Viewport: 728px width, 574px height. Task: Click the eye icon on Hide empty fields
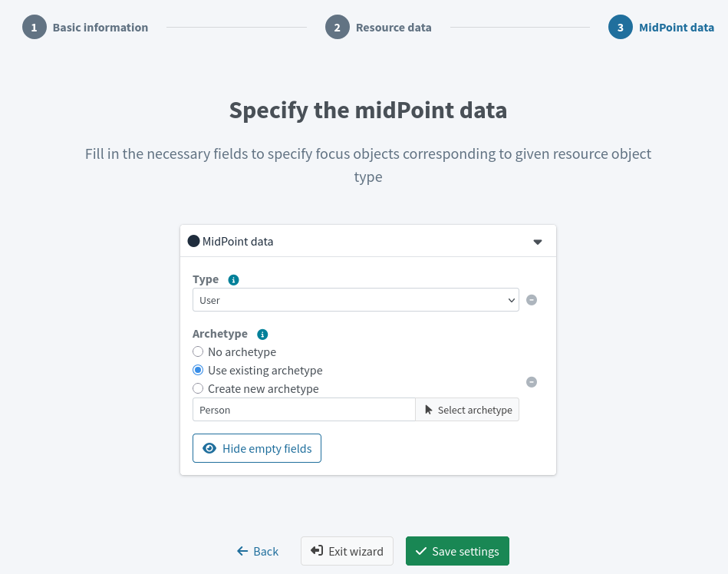coord(209,448)
